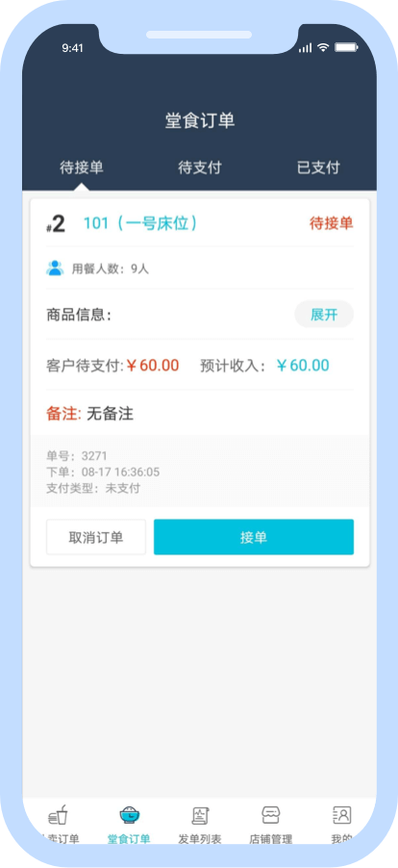Tap the diners people icon
The height and width of the screenshot is (868, 398).
coord(55,268)
